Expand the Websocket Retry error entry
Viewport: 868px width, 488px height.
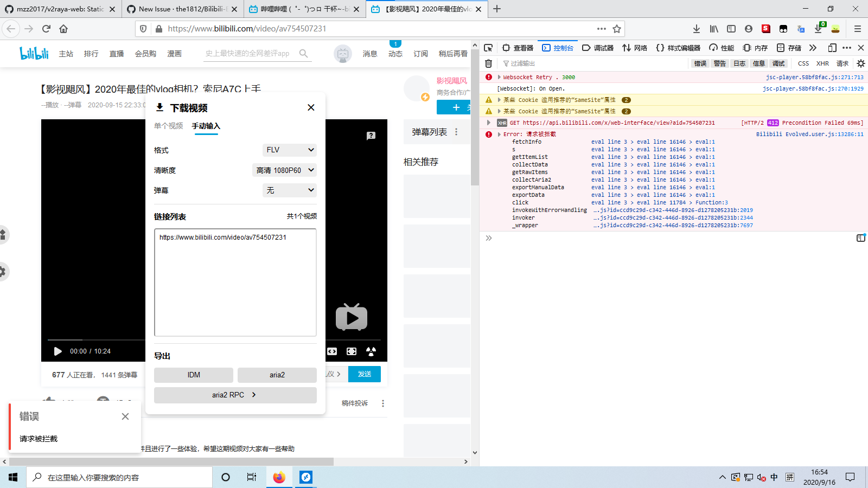(499, 77)
